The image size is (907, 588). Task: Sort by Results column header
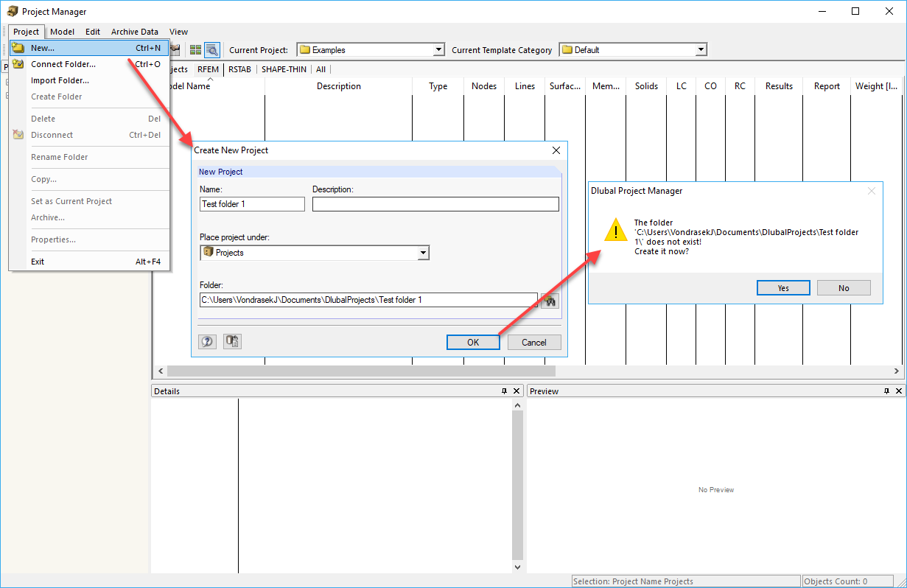click(x=779, y=86)
